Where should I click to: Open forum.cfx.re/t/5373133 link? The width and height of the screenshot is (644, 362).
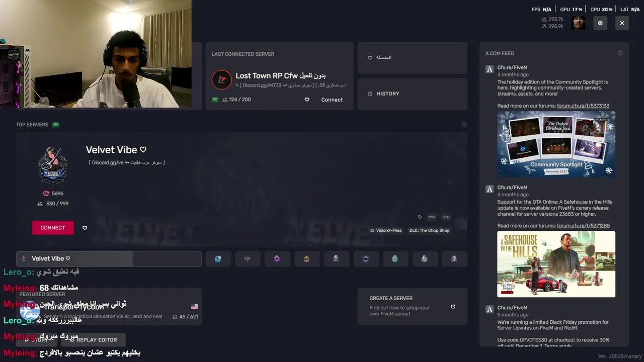pyautogui.click(x=583, y=106)
